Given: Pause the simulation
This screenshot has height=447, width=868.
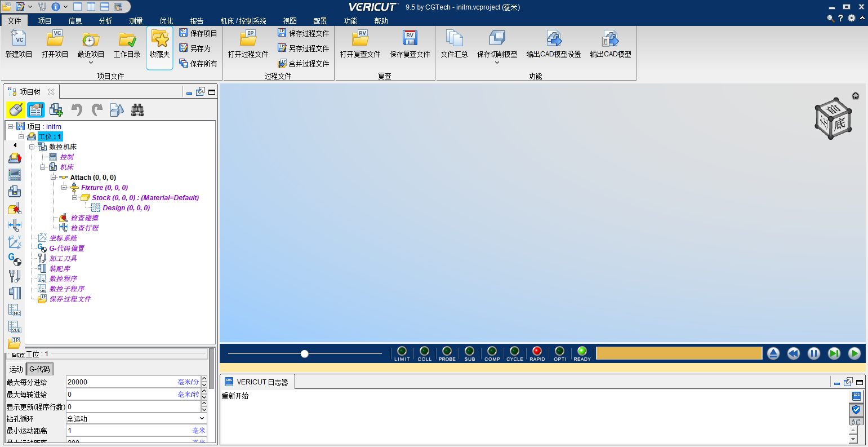Looking at the screenshot, I should 814,353.
